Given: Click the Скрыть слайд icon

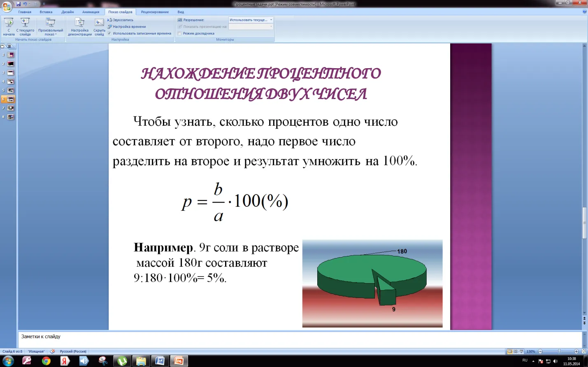Looking at the screenshot, I should (x=99, y=27).
